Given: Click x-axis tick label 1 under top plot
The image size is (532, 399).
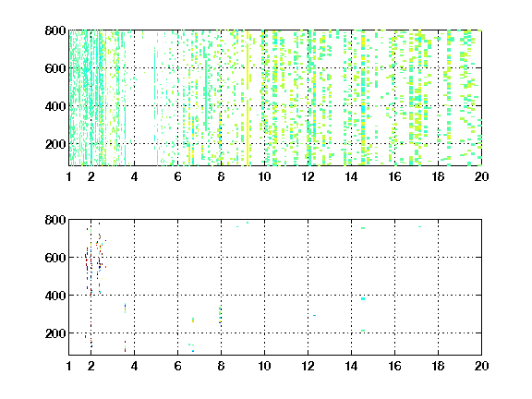Looking at the screenshot, I should [69, 176].
